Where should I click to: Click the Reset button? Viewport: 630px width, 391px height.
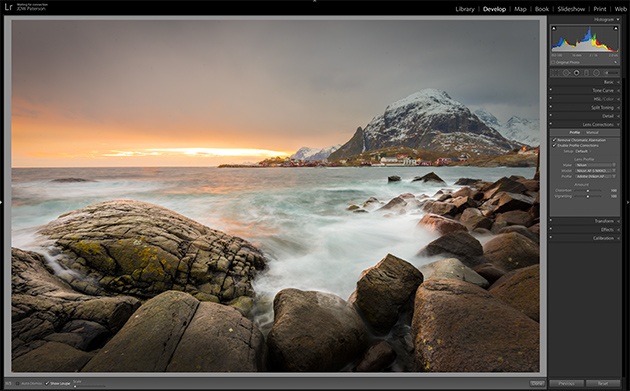603,383
